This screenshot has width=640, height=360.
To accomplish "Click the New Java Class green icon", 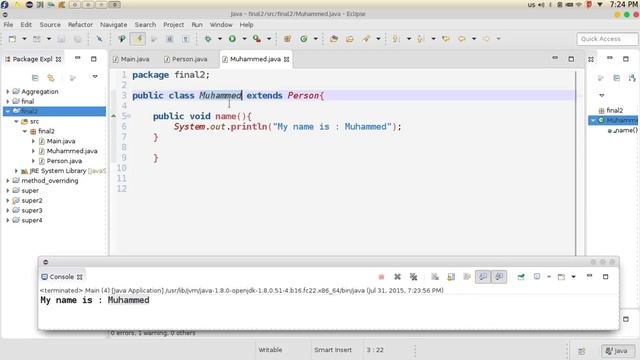I will [x=304, y=39].
